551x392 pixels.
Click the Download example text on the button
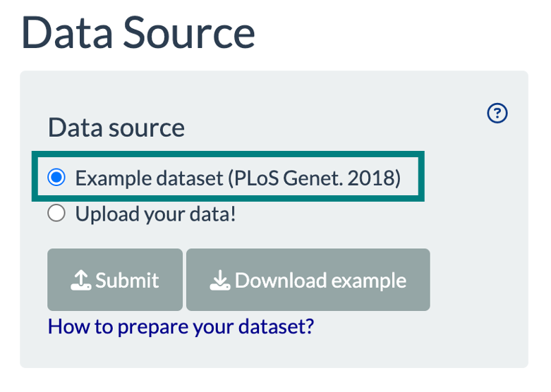(320, 281)
